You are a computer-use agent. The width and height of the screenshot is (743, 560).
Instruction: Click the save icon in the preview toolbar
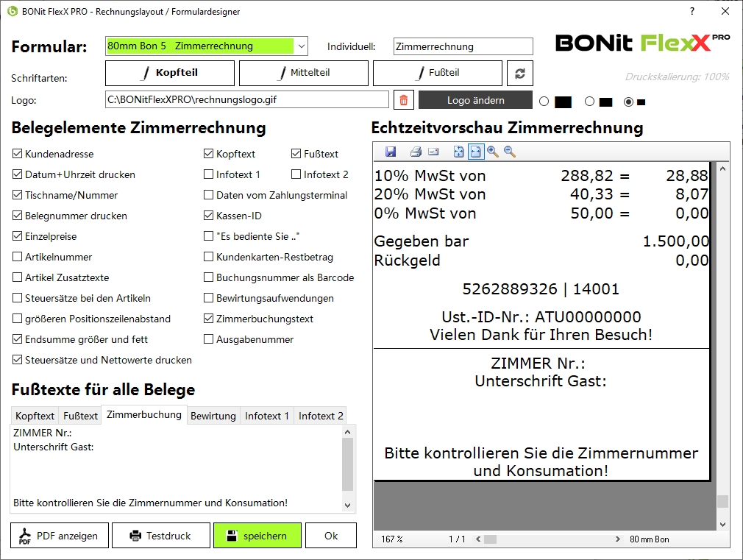[x=391, y=152]
